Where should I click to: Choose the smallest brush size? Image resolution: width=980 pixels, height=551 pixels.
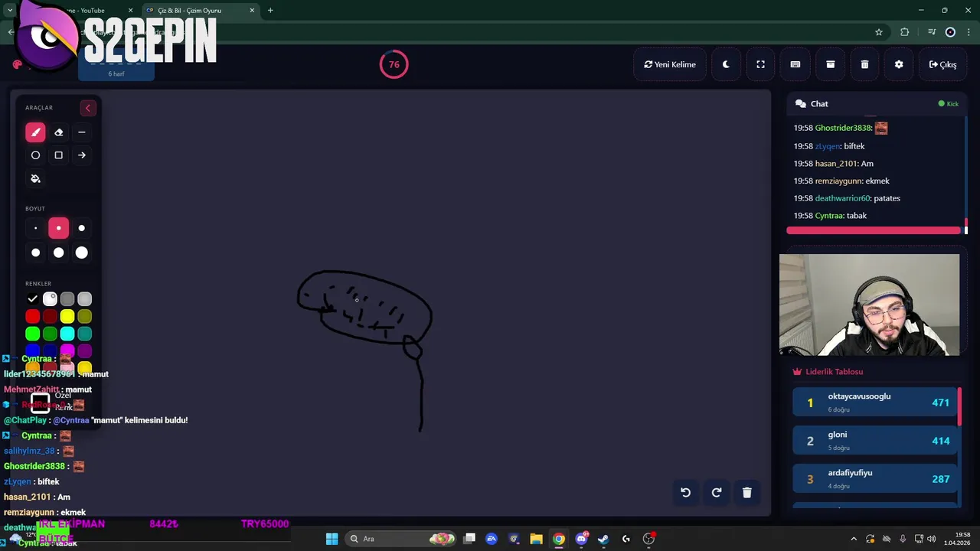point(35,228)
